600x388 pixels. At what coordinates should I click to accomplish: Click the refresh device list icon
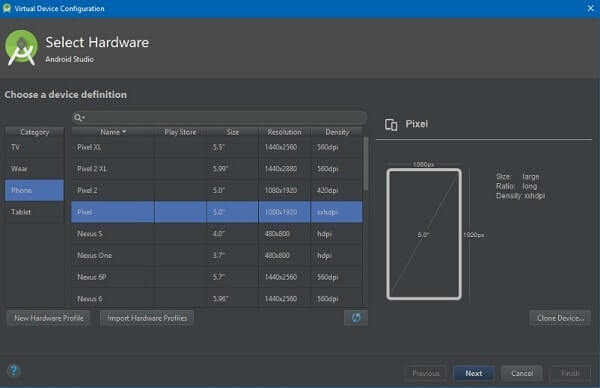356,318
